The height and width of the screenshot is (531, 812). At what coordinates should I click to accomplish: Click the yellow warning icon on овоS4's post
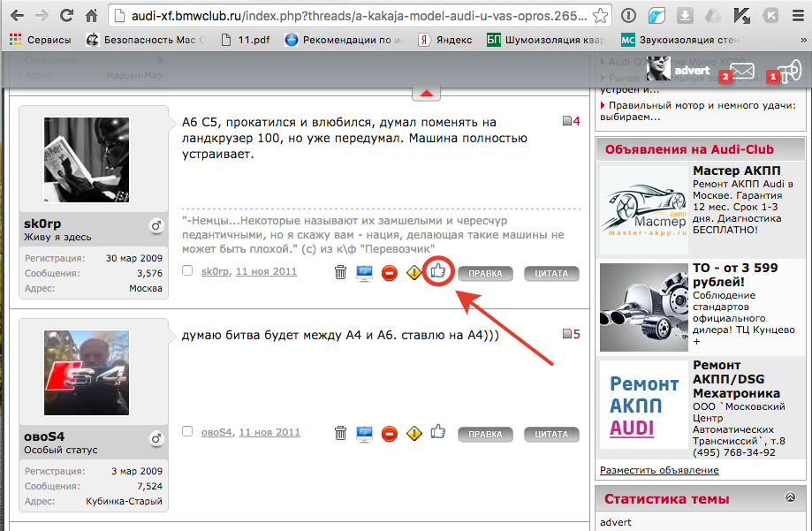(x=414, y=433)
